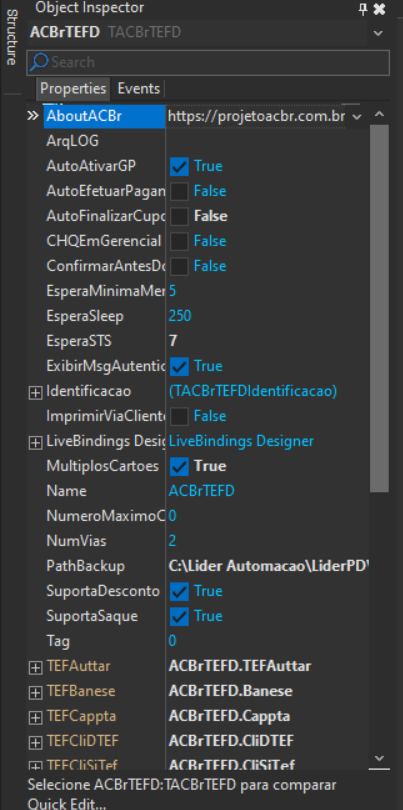Click the selected-row arrow beside AboutACBr
The image size is (403, 810).
coord(33,116)
